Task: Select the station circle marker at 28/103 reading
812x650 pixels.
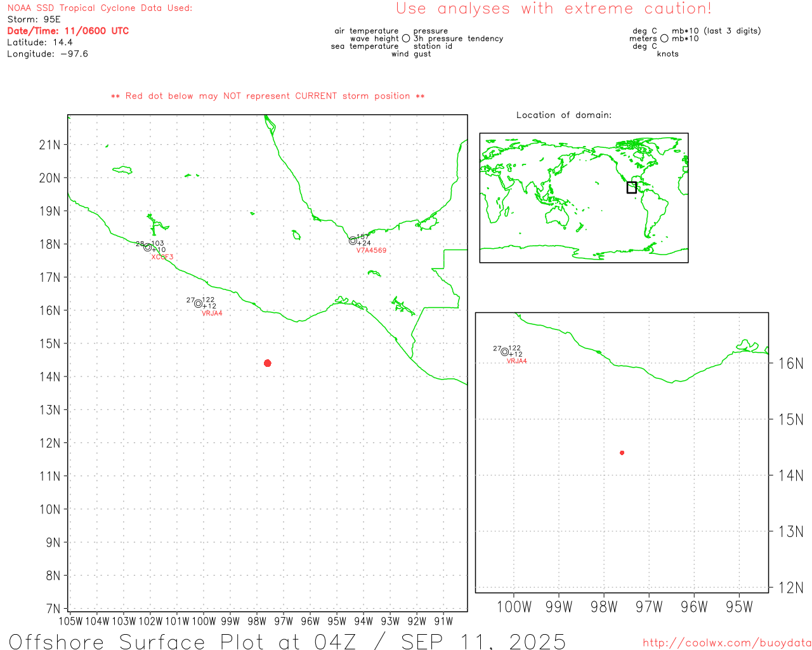Action: pos(148,248)
